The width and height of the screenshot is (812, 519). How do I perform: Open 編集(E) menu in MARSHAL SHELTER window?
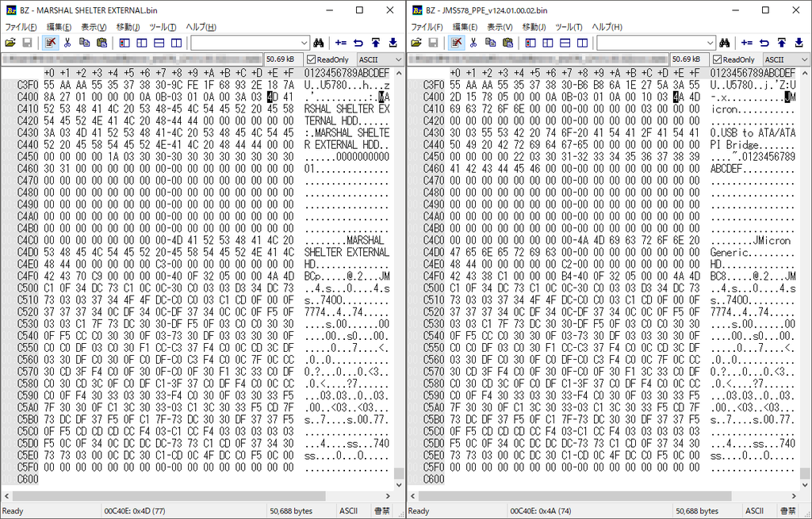(x=59, y=27)
